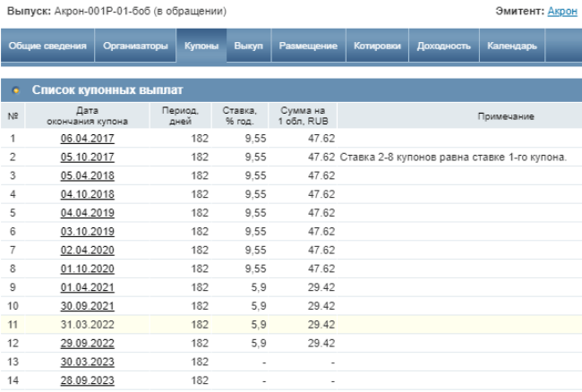Open the Размещение tab

(x=308, y=46)
